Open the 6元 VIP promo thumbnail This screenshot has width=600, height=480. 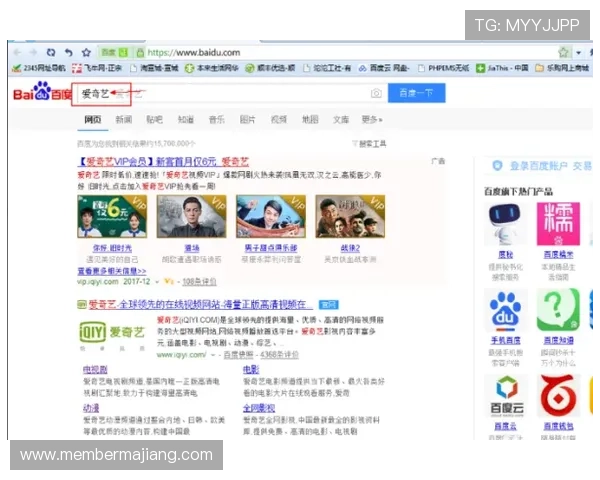point(112,217)
